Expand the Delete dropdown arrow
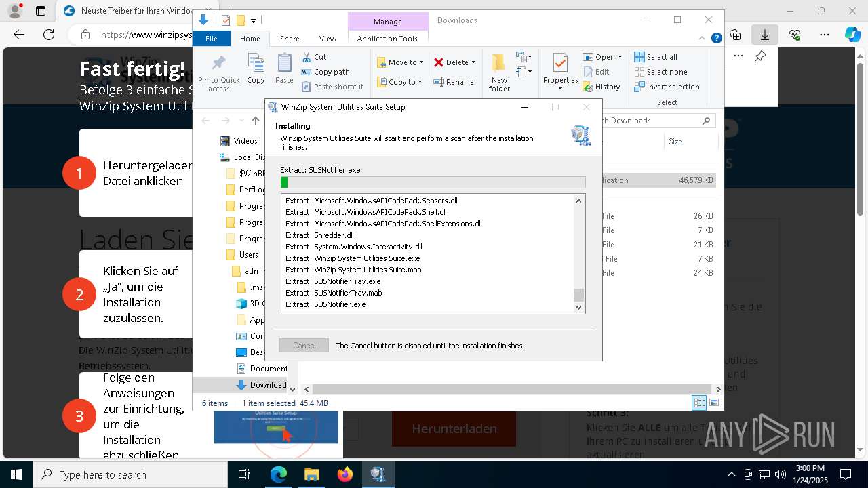This screenshot has height=488, width=868. coord(473,62)
